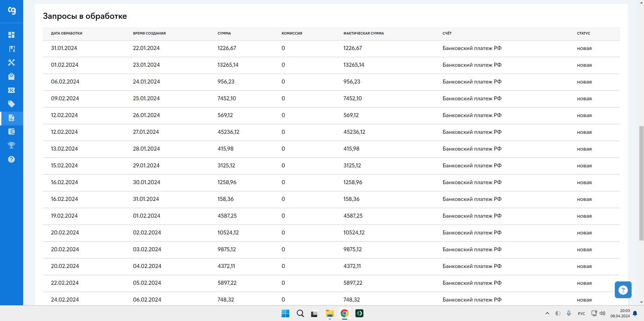Click status новая in the 5897,22 row
Viewport: 644px width, 321px height.
click(x=584, y=283)
